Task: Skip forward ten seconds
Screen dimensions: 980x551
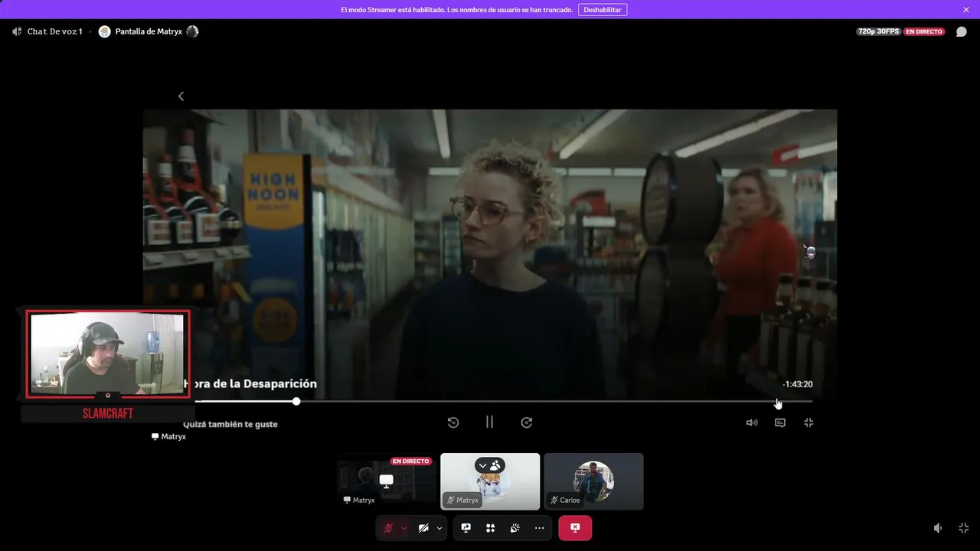Action: pos(527,422)
